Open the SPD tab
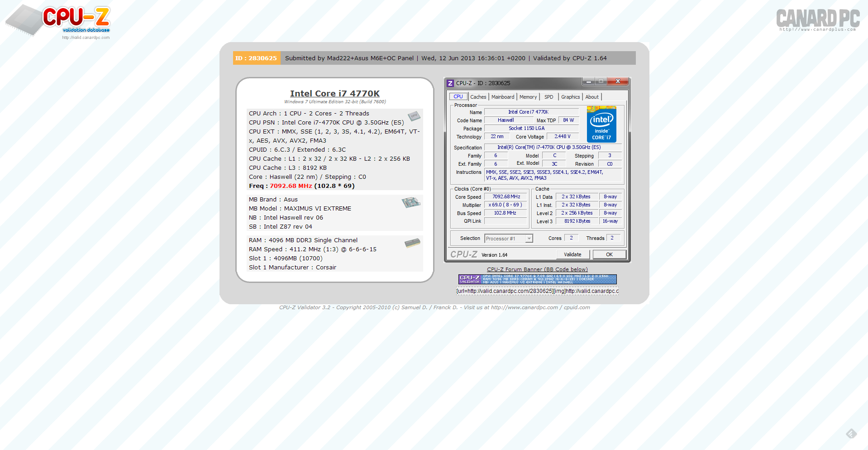The height and width of the screenshot is (450, 868). (x=548, y=97)
